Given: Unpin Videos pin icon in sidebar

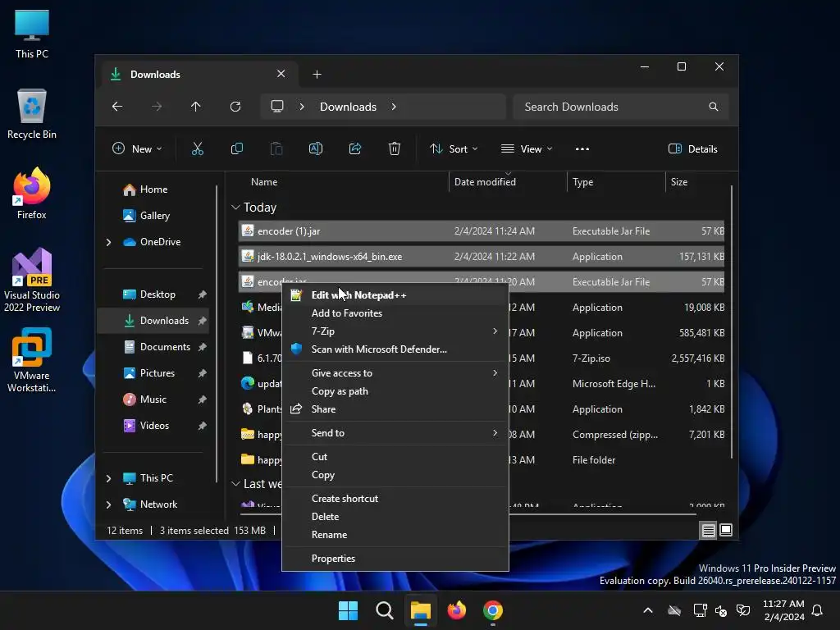Looking at the screenshot, I should pos(202,426).
